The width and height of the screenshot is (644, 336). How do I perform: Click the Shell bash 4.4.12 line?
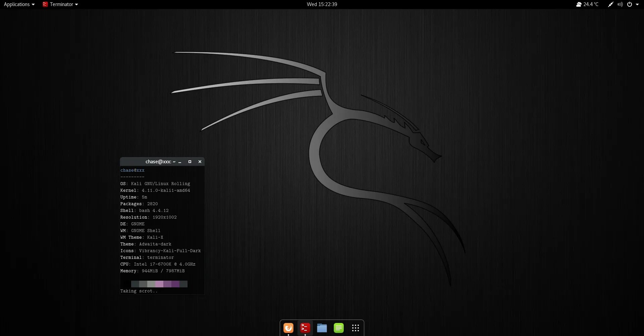click(145, 211)
